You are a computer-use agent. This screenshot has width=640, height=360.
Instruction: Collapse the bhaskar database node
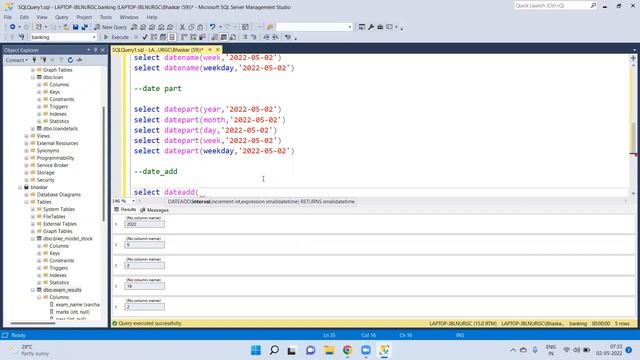tap(20, 187)
